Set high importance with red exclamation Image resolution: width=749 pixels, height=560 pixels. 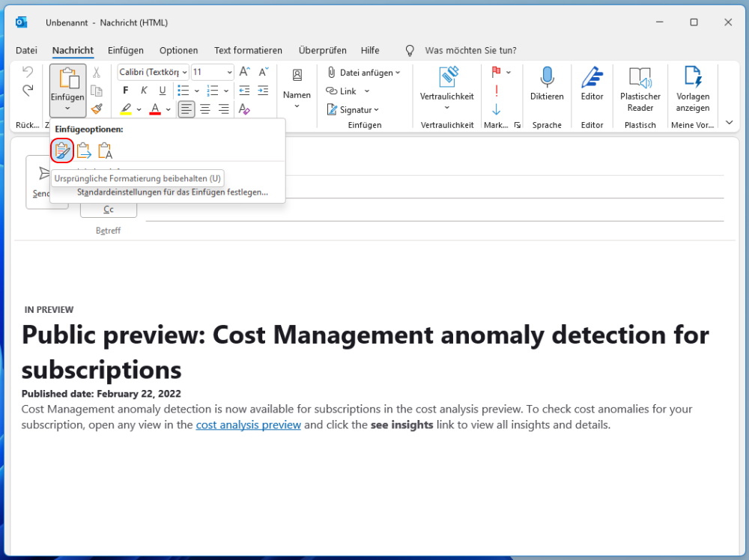click(497, 91)
